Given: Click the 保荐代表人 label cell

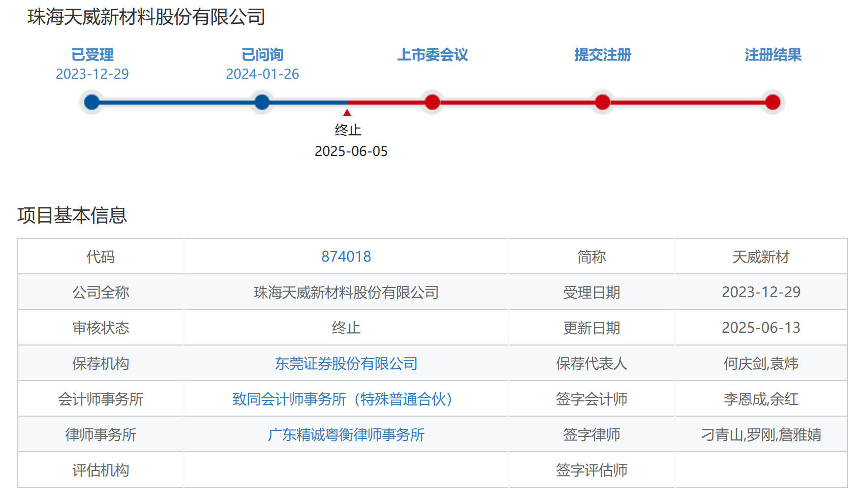Looking at the screenshot, I should click(x=592, y=363).
